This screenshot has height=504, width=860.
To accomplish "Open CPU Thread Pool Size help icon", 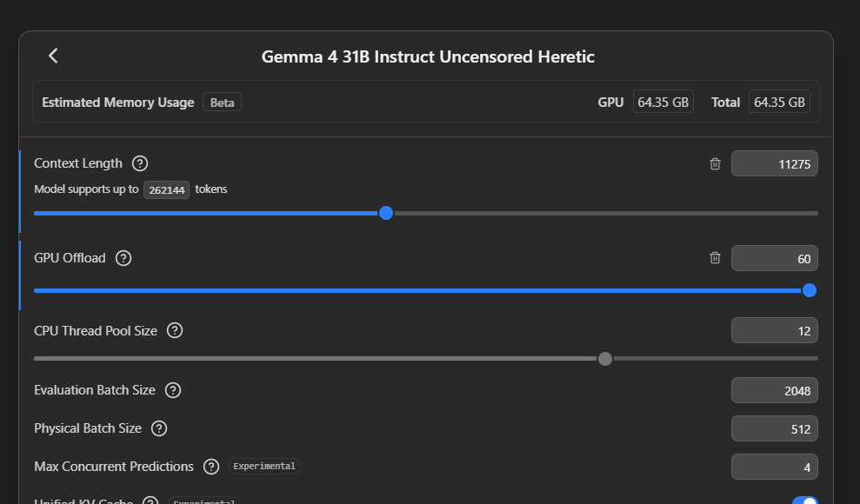I will [175, 330].
